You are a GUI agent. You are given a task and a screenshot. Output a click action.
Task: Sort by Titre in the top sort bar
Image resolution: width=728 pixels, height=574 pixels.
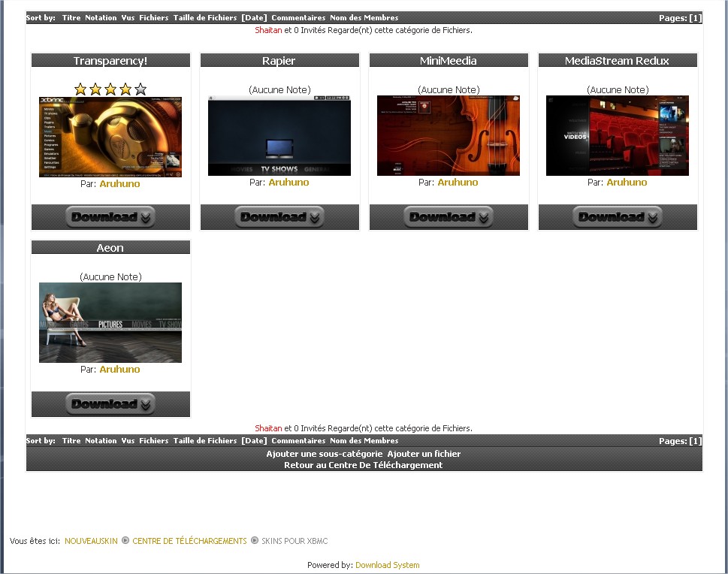point(71,17)
